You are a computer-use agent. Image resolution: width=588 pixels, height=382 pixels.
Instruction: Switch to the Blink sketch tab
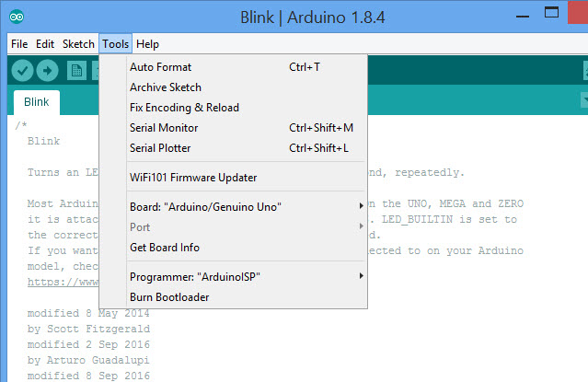[36, 102]
